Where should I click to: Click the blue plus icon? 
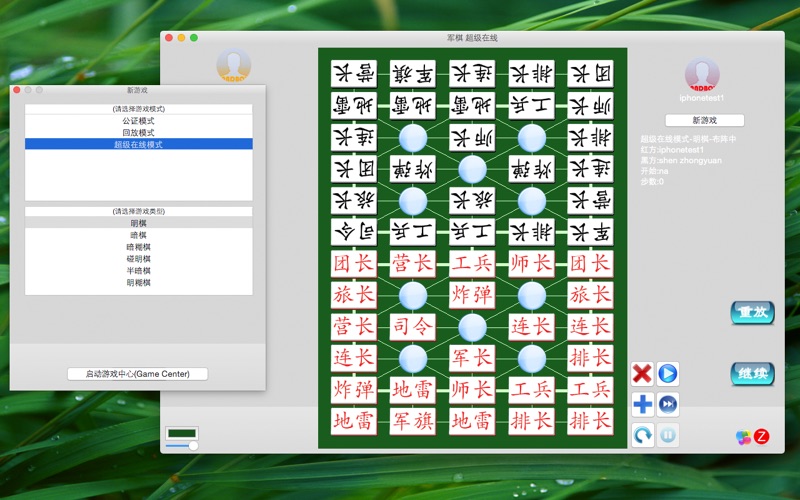(x=642, y=404)
